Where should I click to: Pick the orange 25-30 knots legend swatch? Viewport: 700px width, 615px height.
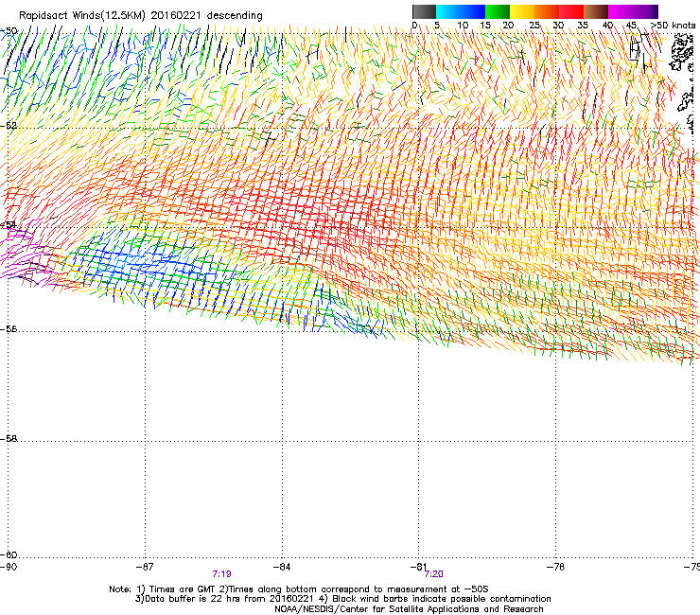coord(547,11)
